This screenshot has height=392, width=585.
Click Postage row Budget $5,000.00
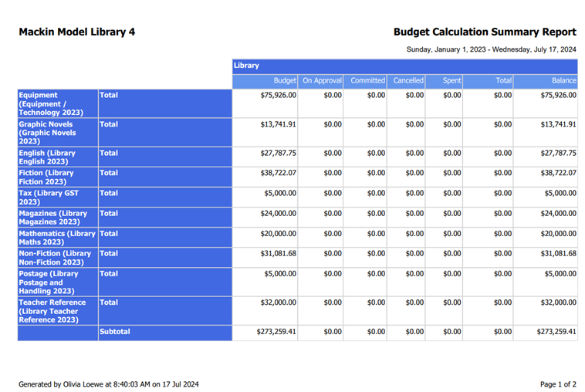click(x=280, y=274)
